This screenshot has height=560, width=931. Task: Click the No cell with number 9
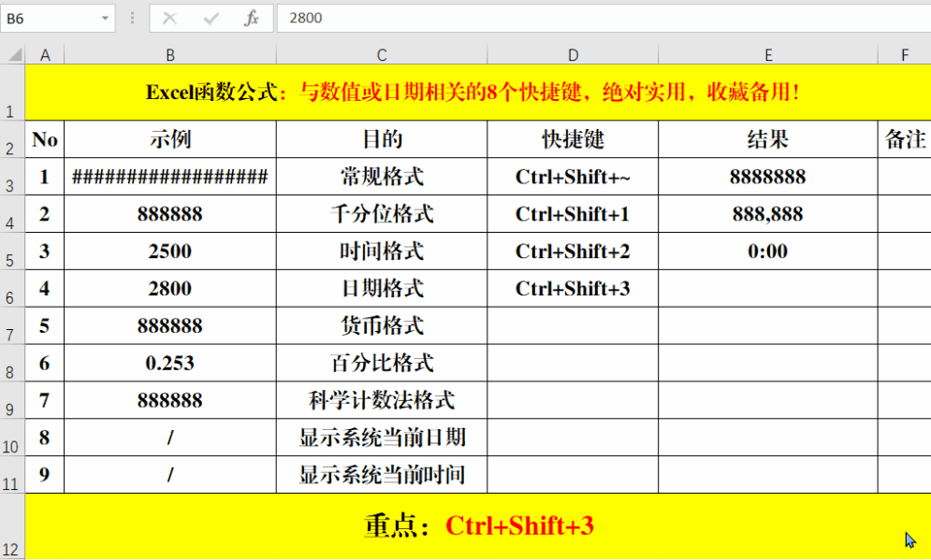[x=45, y=475]
